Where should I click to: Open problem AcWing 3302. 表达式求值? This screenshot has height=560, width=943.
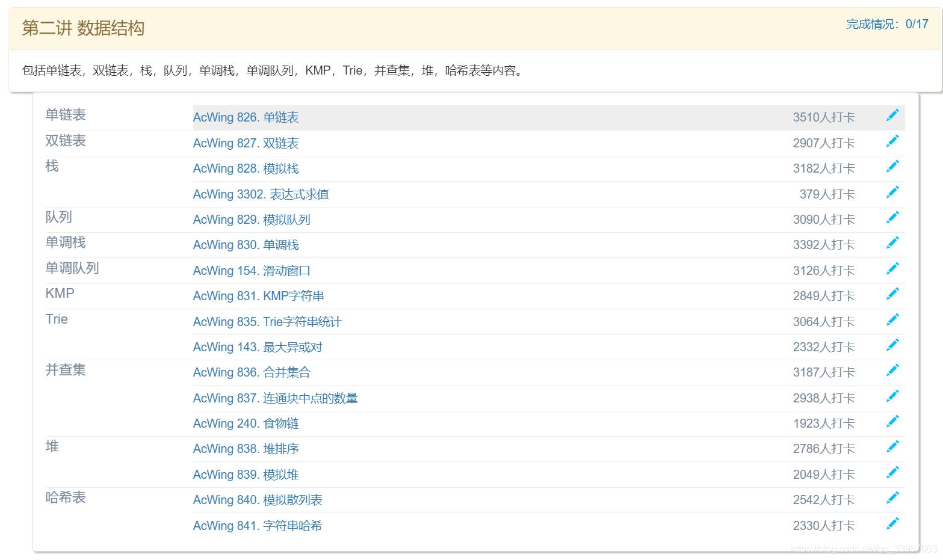click(x=261, y=194)
